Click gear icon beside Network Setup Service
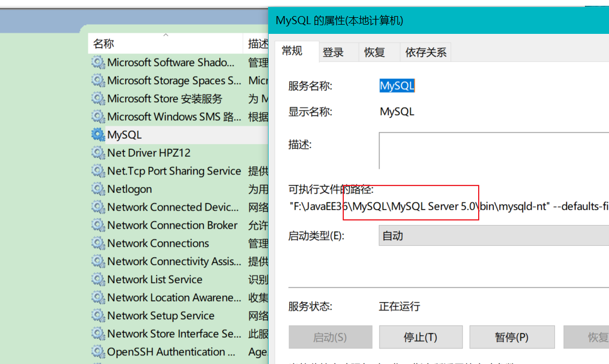The width and height of the screenshot is (609, 364). pyautogui.click(x=98, y=315)
